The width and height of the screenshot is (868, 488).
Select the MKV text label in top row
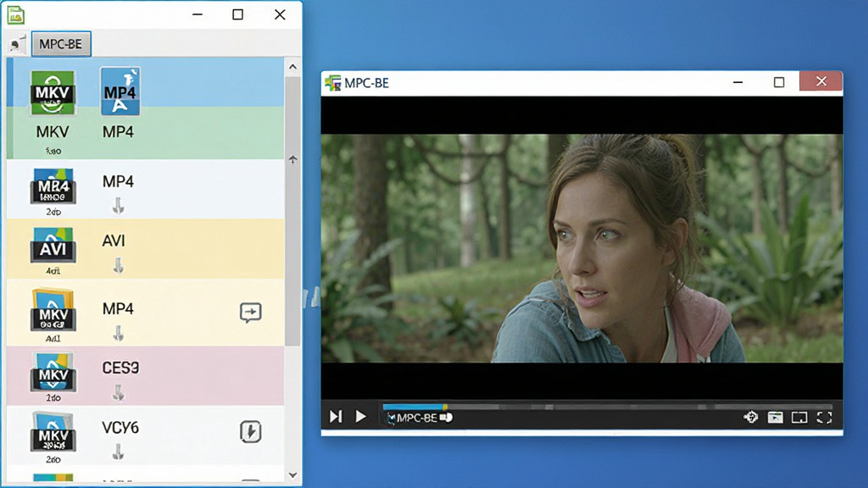(53, 131)
